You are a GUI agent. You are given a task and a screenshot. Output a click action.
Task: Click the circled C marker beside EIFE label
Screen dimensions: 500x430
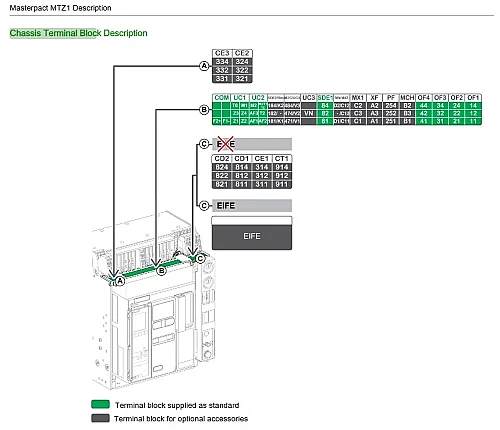[x=204, y=206]
